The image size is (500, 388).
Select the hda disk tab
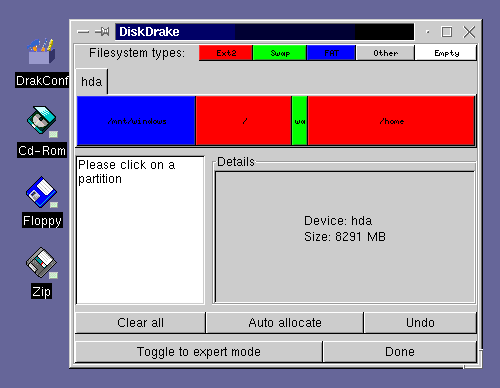(92, 82)
